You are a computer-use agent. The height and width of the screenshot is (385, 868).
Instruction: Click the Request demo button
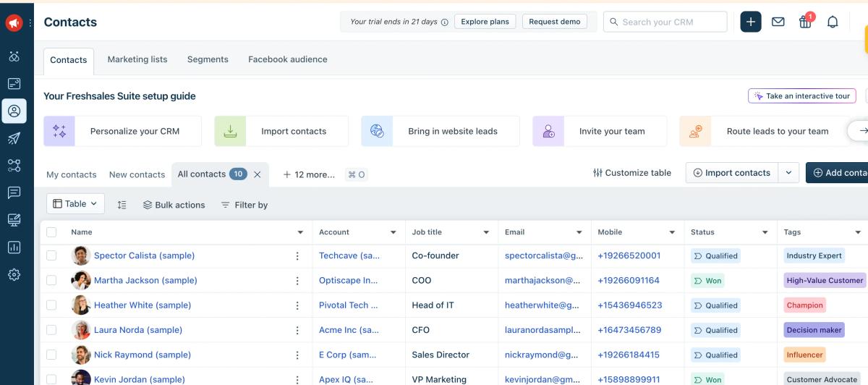pyautogui.click(x=555, y=22)
